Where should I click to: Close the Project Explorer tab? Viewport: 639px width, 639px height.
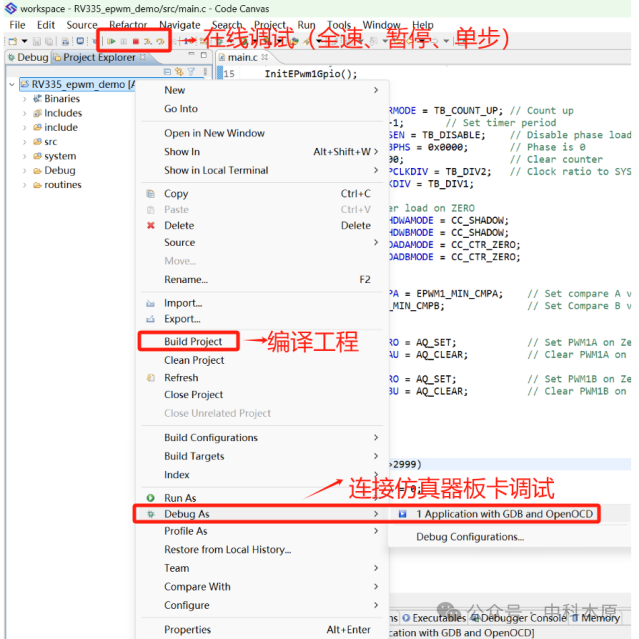click(x=143, y=57)
